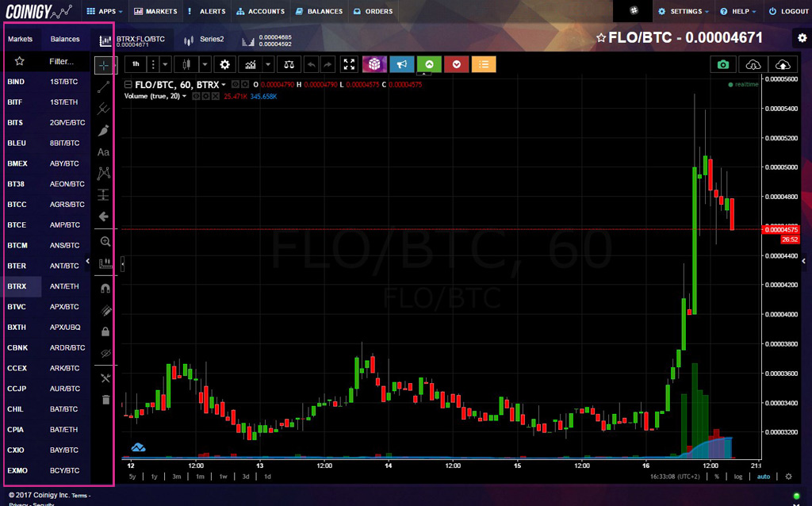The width and height of the screenshot is (812, 506).
Task: Expand FLO/BTC, 60, BTRX legend dropdown
Action: pyautogui.click(x=224, y=85)
